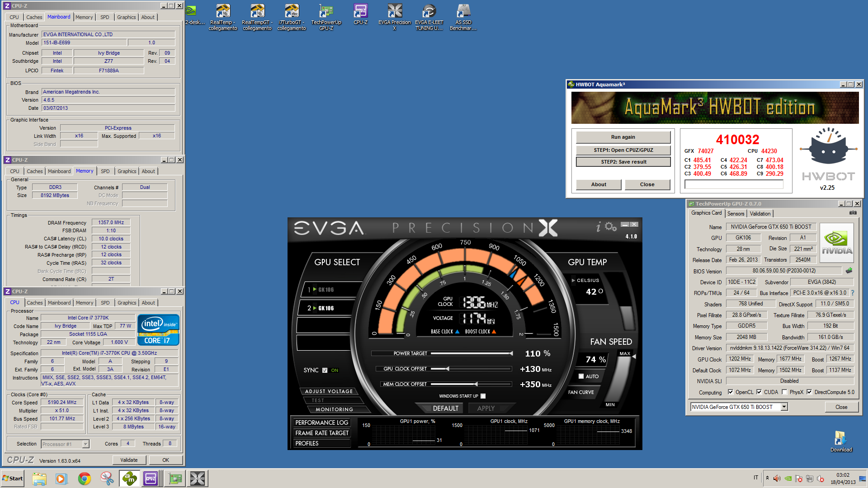Open Action Center flag tray icon
Screen dimensions: 868x488
[x=799, y=479]
